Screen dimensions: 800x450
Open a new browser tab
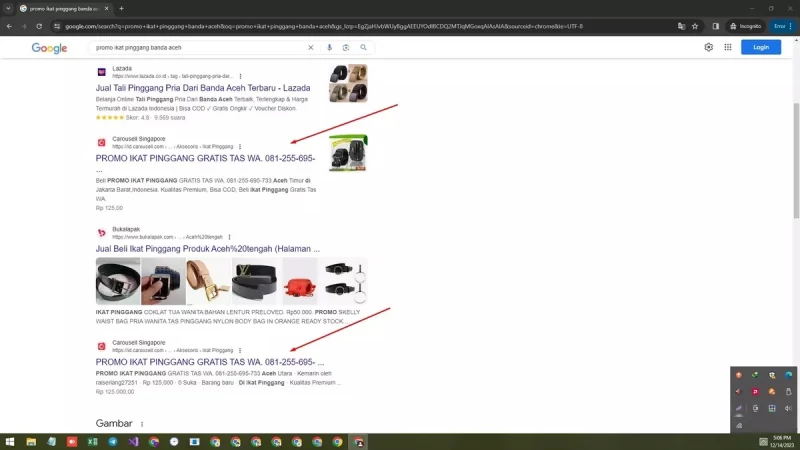coord(121,8)
